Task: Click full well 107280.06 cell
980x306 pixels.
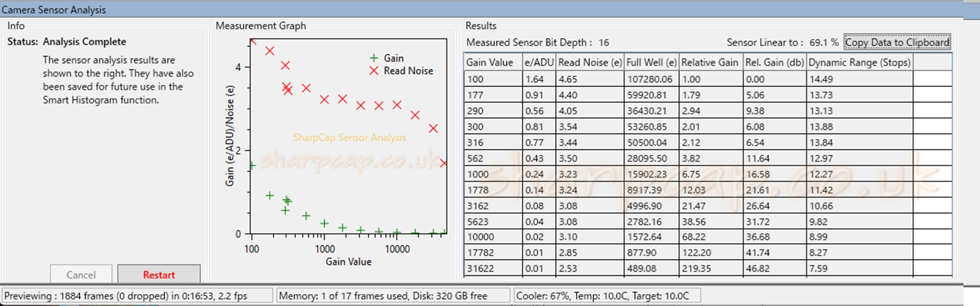Action: tap(651, 79)
